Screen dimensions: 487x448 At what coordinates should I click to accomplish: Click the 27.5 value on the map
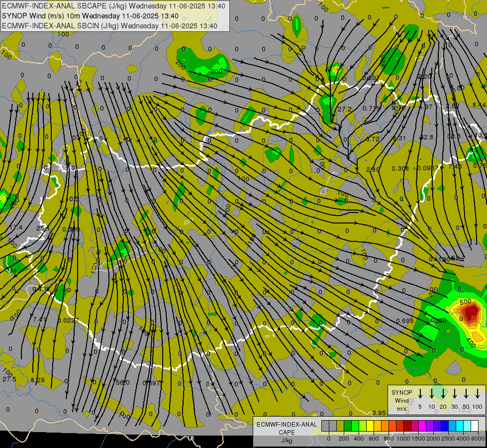(x=9, y=379)
